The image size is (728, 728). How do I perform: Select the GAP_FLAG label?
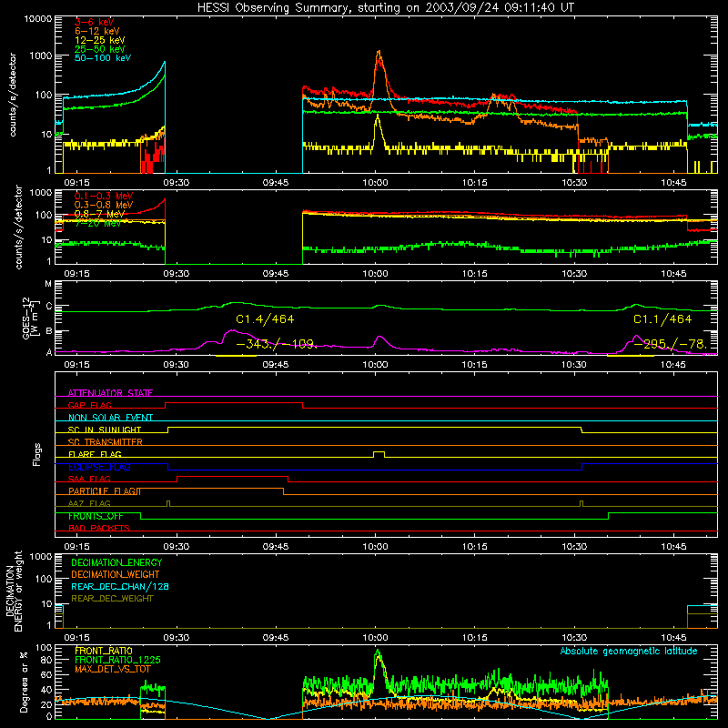(89, 405)
